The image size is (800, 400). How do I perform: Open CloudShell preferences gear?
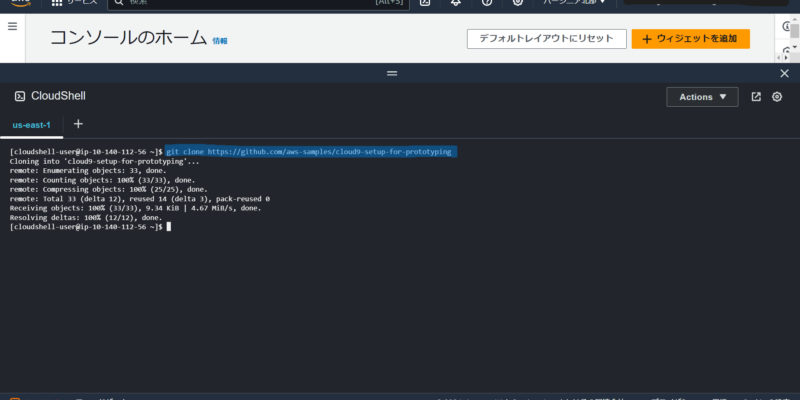[x=777, y=96]
